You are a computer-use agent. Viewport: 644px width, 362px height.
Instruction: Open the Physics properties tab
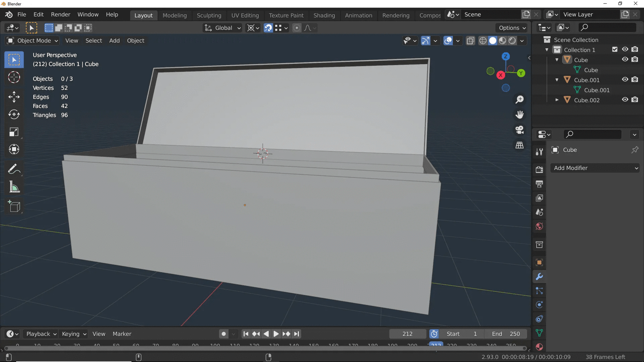539,305
